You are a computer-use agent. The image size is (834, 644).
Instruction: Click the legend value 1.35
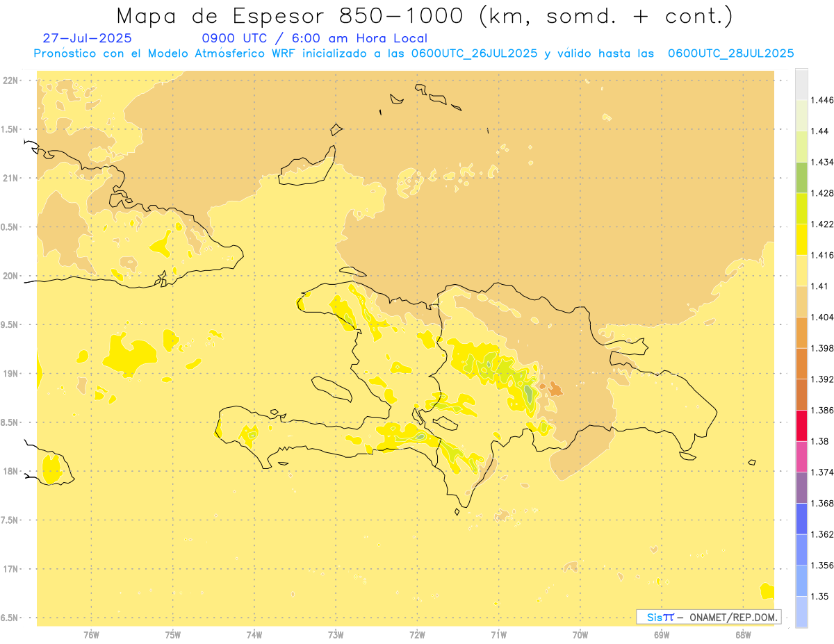pos(820,596)
